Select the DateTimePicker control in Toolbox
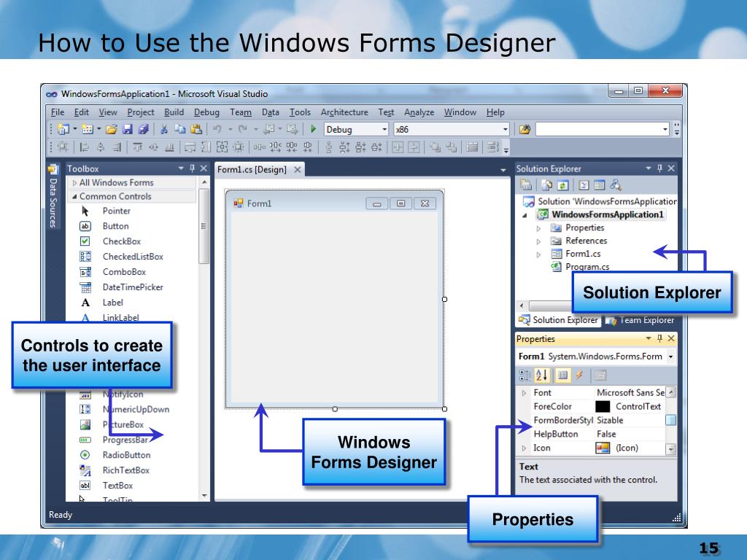 [x=133, y=287]
